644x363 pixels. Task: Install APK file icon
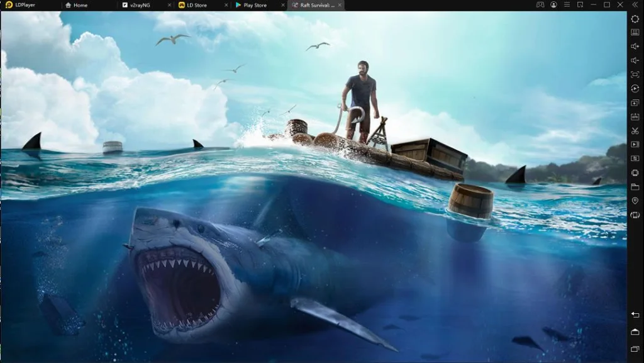click(x=635, y=116)
